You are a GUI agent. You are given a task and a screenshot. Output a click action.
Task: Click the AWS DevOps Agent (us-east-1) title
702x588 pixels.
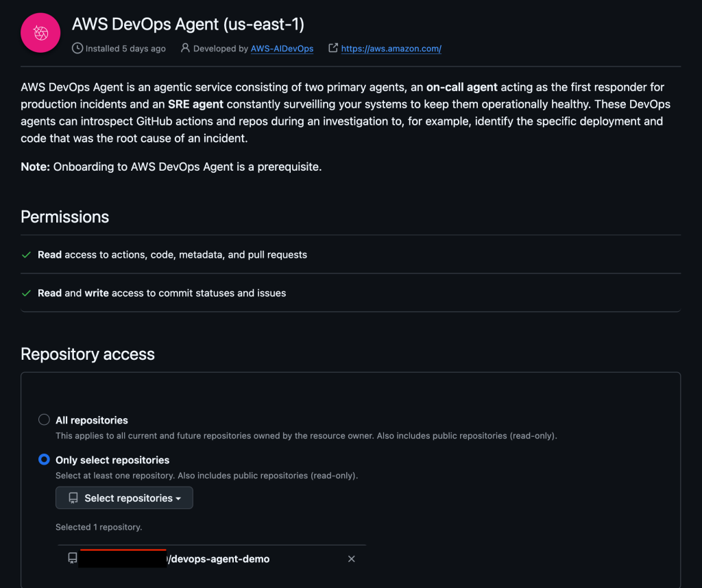pyautogui.click(x=188, y=24)
